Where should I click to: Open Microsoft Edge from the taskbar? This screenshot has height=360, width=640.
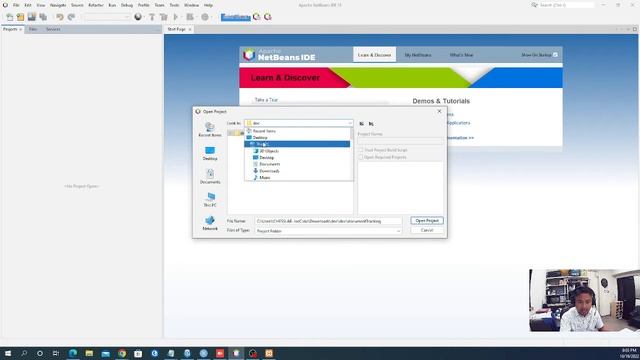click(x=73, y=353)
